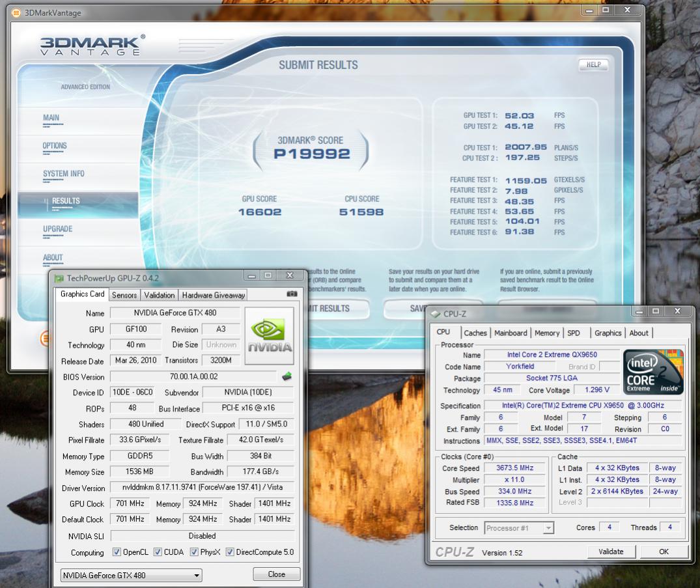Click the 3DMark Vantage logo
The width and height of the screenshot is (700, 588).
92,45
